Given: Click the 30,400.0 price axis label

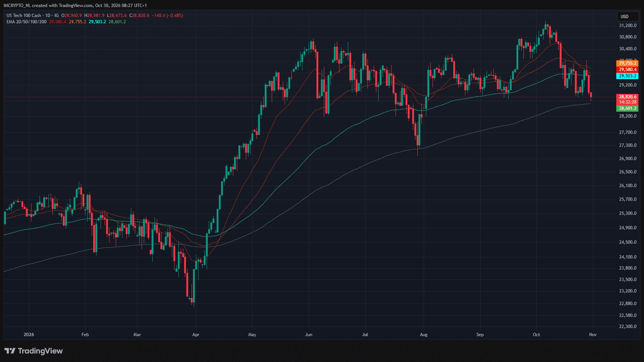Looking at the screenshot, I should pyautogui.click(x=628, y=49).
